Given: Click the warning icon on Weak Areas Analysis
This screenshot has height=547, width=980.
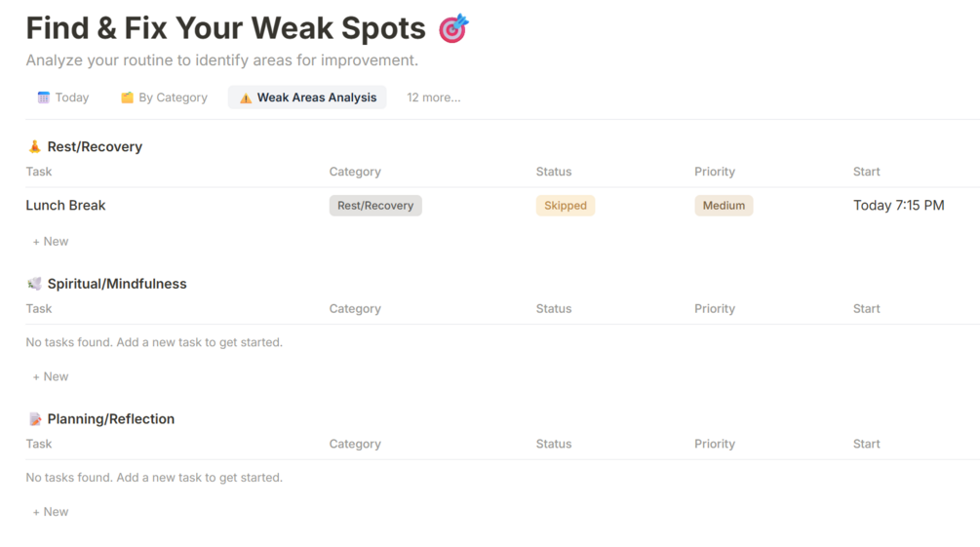Looking at the screenshot, I should [x=246, y=98].
